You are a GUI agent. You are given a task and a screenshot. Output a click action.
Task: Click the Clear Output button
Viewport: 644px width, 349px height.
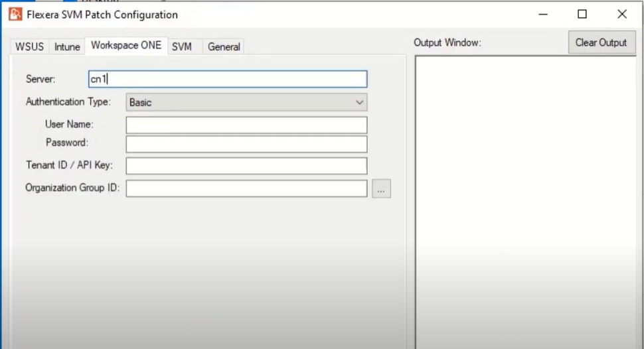pos(602,42)
